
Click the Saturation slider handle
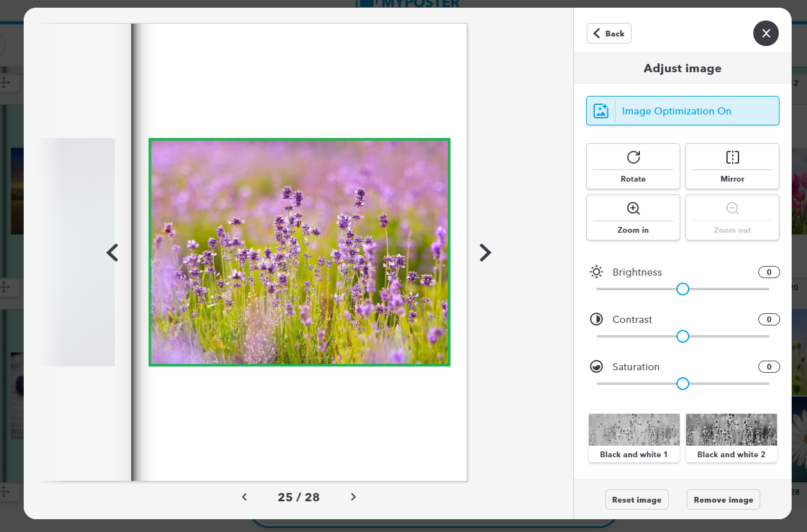click(683, 384)
